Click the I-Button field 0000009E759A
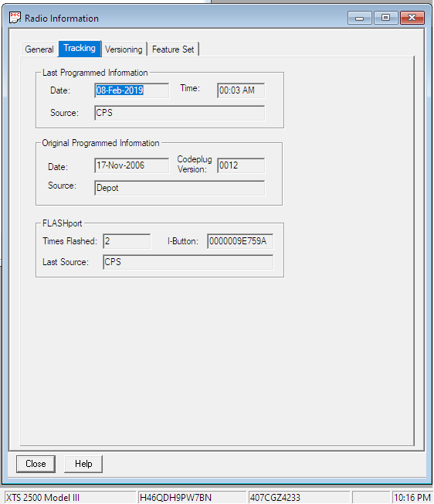 [x=240, y=241]
